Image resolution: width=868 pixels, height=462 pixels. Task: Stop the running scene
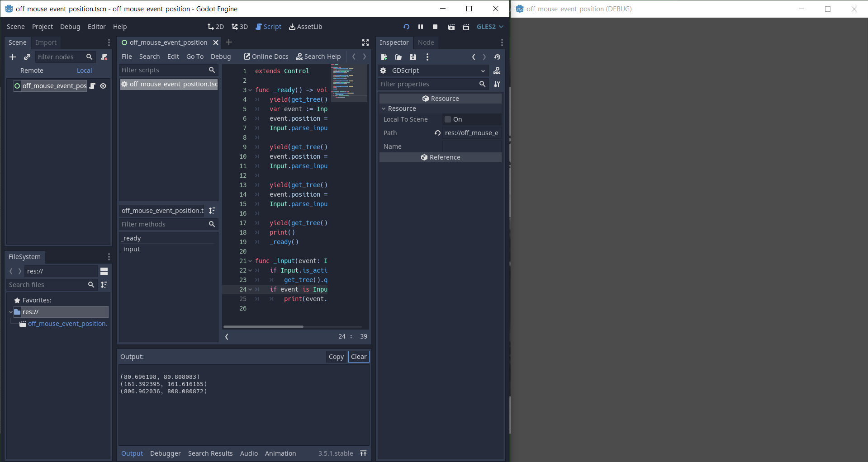point(435,27)
